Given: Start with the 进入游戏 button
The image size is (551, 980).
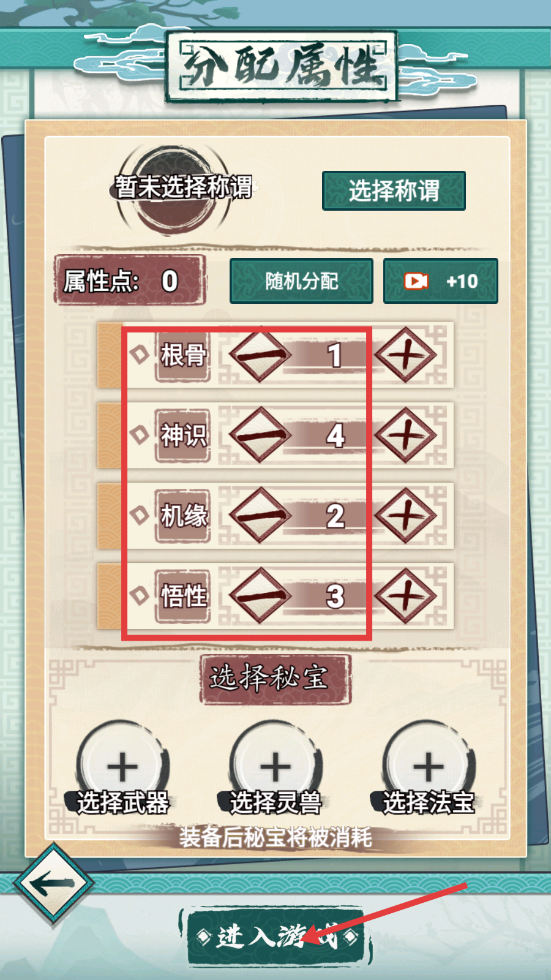Looking at the screenshot, I should pyautogui.click(x=275, y=937).
